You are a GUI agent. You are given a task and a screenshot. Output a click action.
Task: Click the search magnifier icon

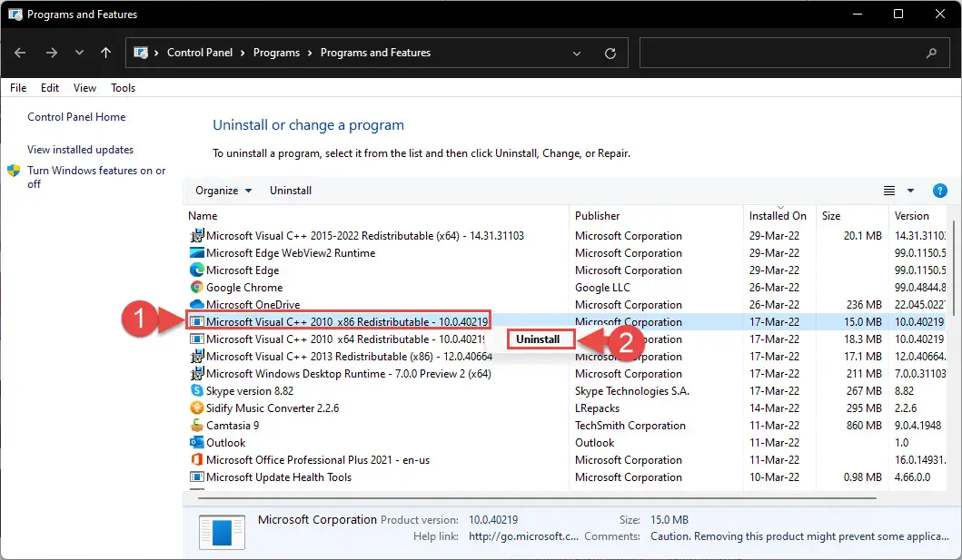931,54
